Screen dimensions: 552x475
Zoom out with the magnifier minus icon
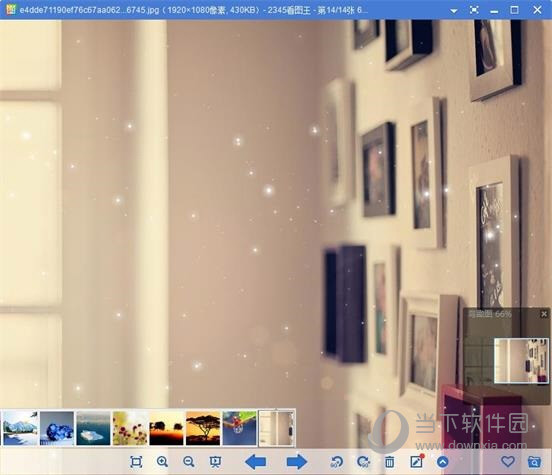[189, 462]
